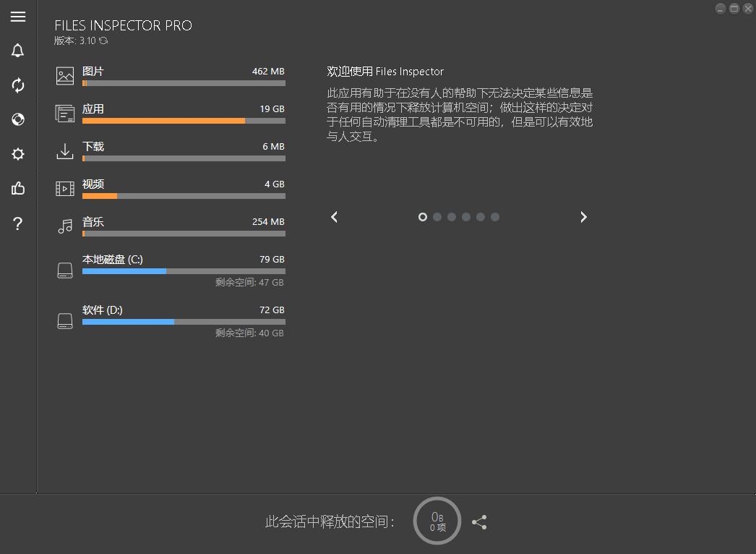
Task: Click the 0B freed space circle
Action: pyautogui.click(x=437, y=521)
